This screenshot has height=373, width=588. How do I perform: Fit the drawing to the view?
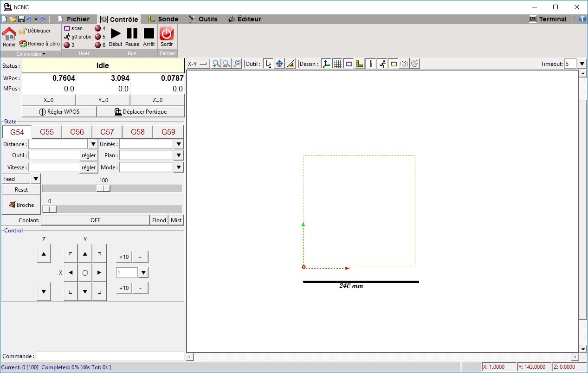(x=237, y=64)
